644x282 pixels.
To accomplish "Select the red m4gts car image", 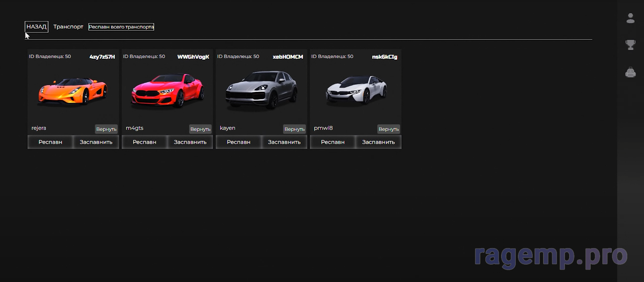I will [167, 91].
